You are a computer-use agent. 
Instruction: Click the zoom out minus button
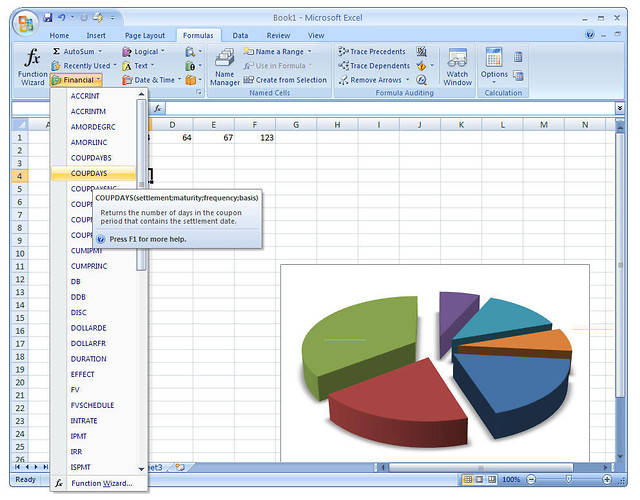click(531, 480)
